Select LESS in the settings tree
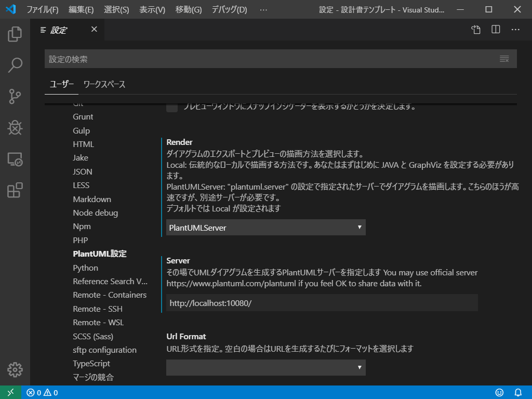This screenshot has width=532, height=399. [81, 185]
